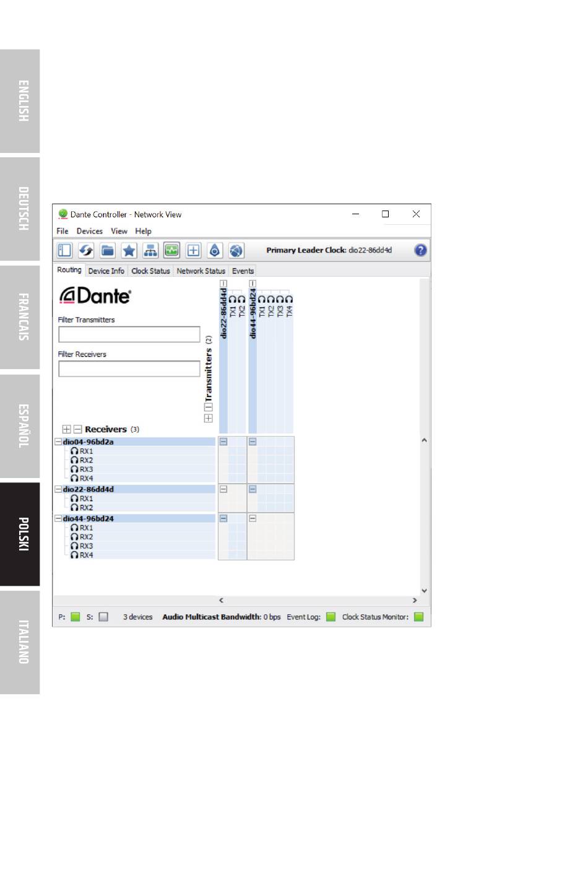Click the S: grey secondary status indicator
This screenshot has height=870, width=588.
pos(103,617)
